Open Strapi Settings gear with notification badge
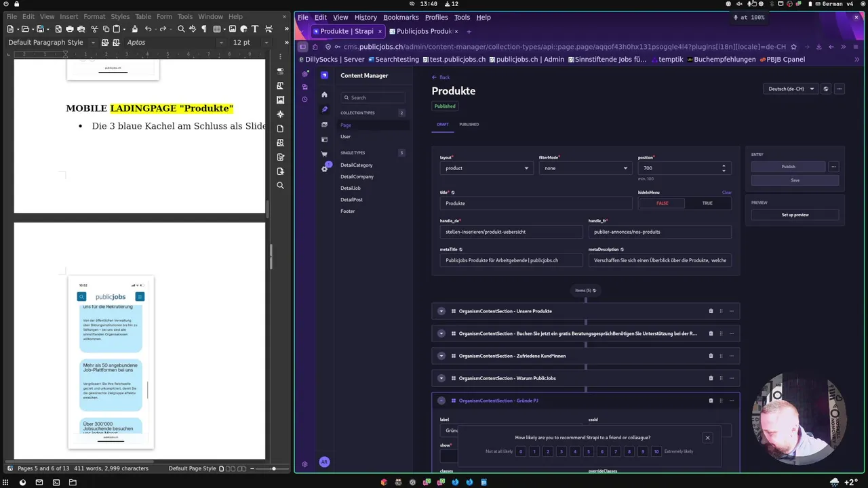This screenshot has width=868, height=488. [x=325, y=168]
